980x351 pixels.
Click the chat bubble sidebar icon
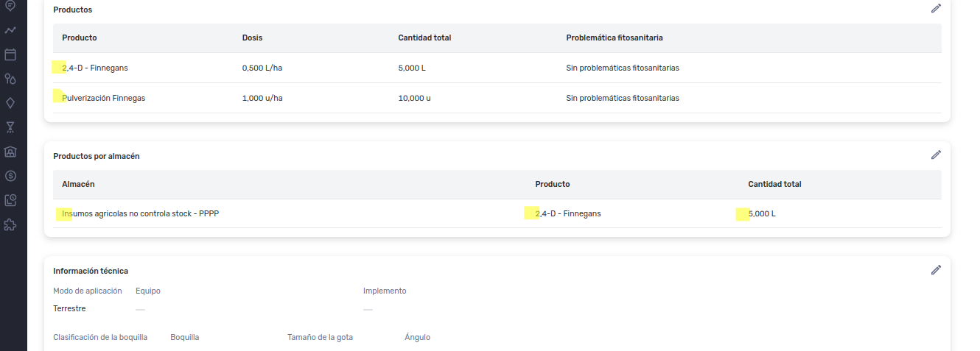(10, 6)
